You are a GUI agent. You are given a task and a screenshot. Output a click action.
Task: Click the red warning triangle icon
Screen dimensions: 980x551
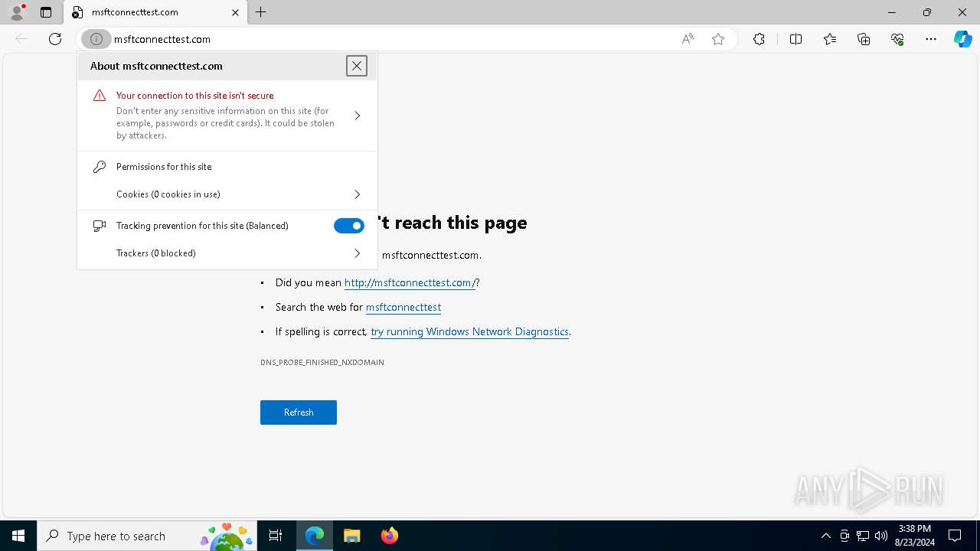[x=100, y=96]
